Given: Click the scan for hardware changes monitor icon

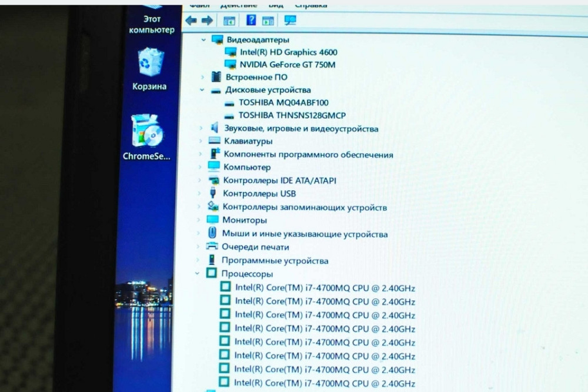Looking at the screenshot, I should (290, 21).
